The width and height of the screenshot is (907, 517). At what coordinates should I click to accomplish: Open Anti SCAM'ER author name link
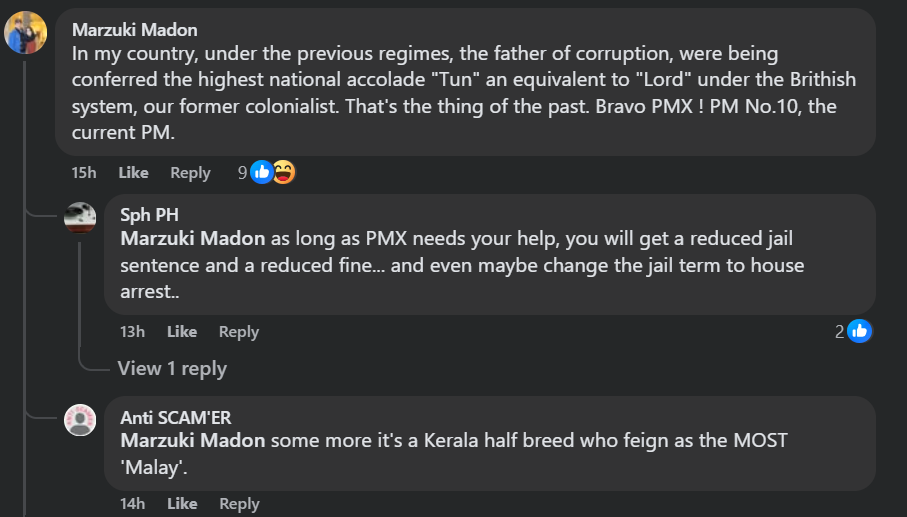point(175,418)
